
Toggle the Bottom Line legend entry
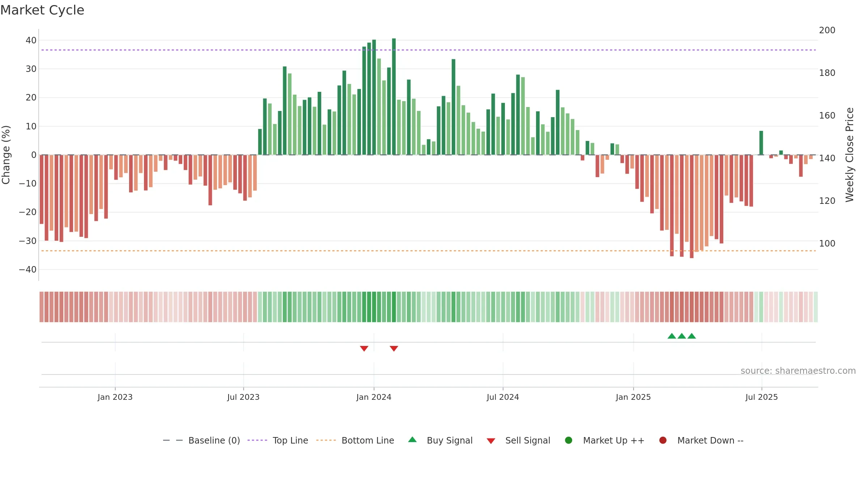click(x=355, y=440)
